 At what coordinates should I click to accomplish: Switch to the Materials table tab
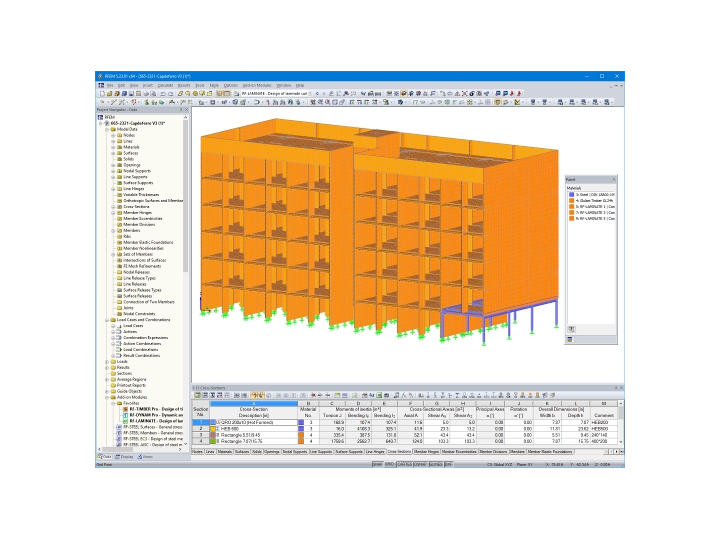point(225,452)
